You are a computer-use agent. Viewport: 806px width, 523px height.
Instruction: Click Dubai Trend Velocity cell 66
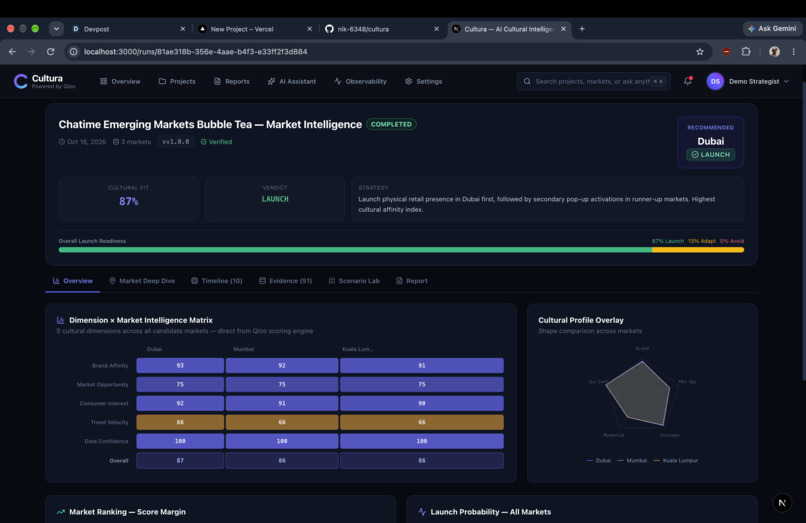(180, 422)
